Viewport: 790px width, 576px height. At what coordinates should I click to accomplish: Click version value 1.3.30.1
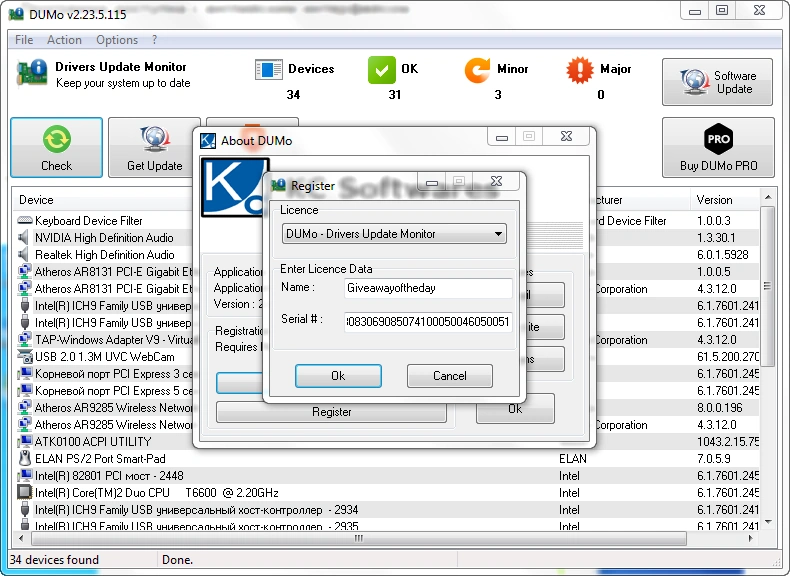[x=716, y=237]
